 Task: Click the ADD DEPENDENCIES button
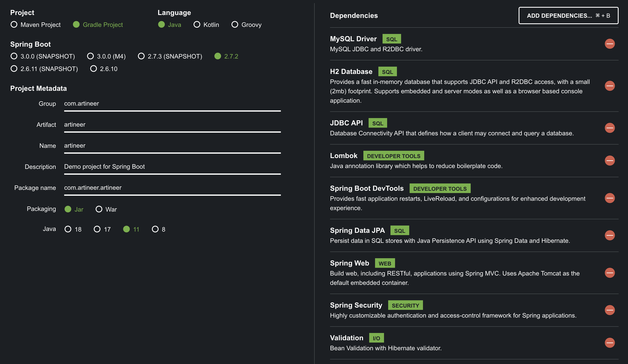(568, 15)
